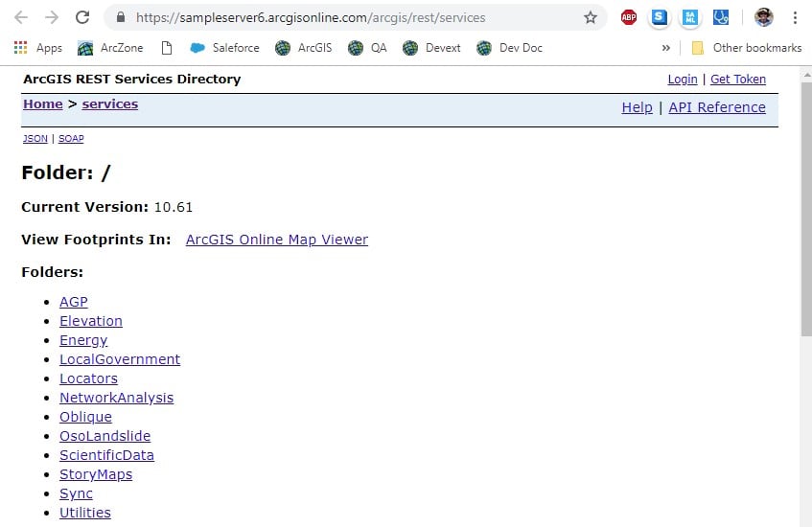The width and height of the screenshot is (812, 527).
Task: Open the Devext bookmark
Action: (431, 48)
